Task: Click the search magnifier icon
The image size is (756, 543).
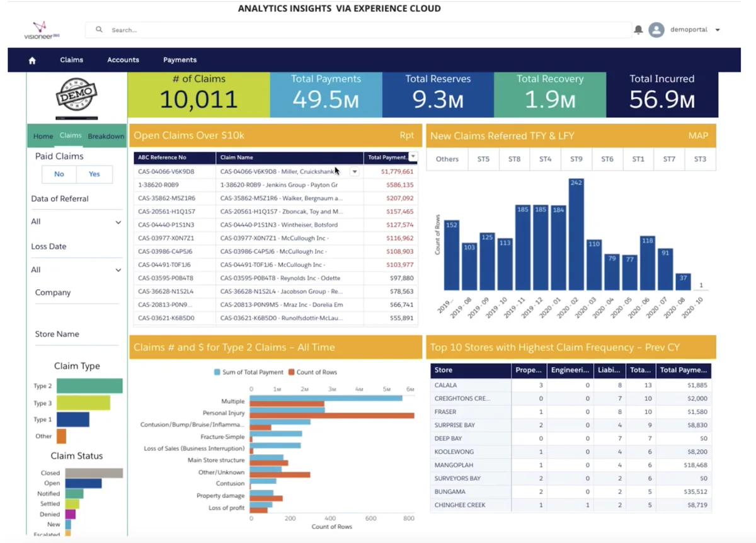Action: (x=99, y=30)
